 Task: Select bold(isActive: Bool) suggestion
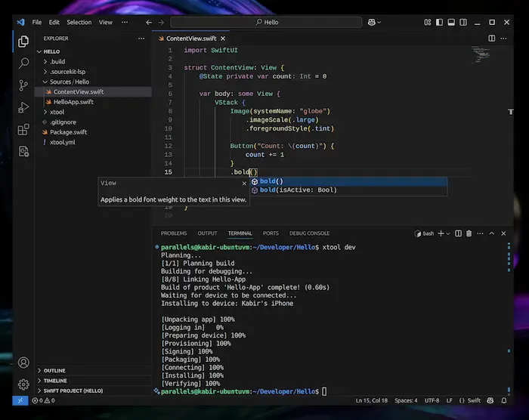[298, 190]
